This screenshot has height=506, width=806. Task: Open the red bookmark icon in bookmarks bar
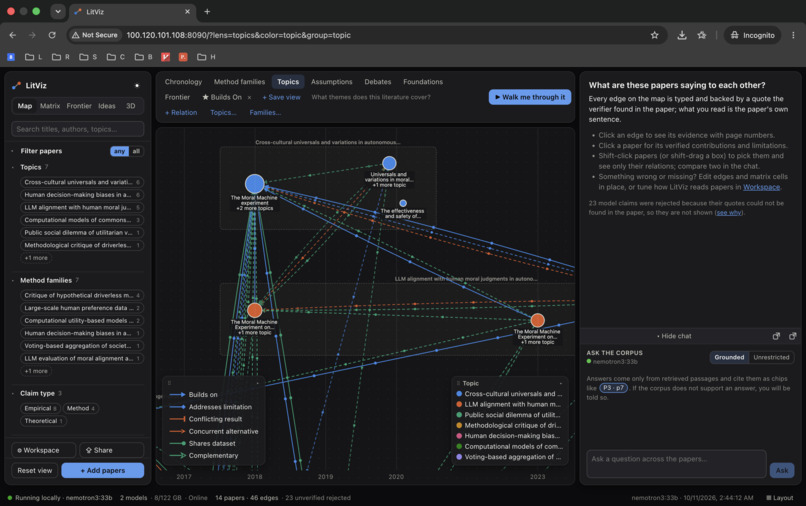coord(166,57)
